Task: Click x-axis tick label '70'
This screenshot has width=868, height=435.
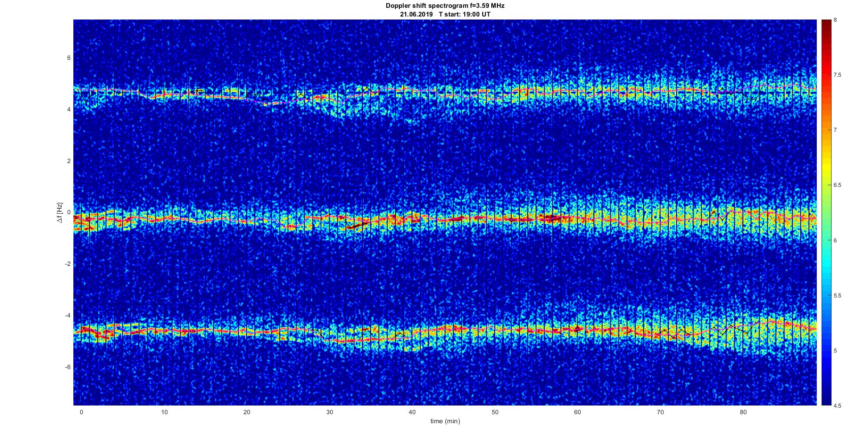Action: [660, 412]
